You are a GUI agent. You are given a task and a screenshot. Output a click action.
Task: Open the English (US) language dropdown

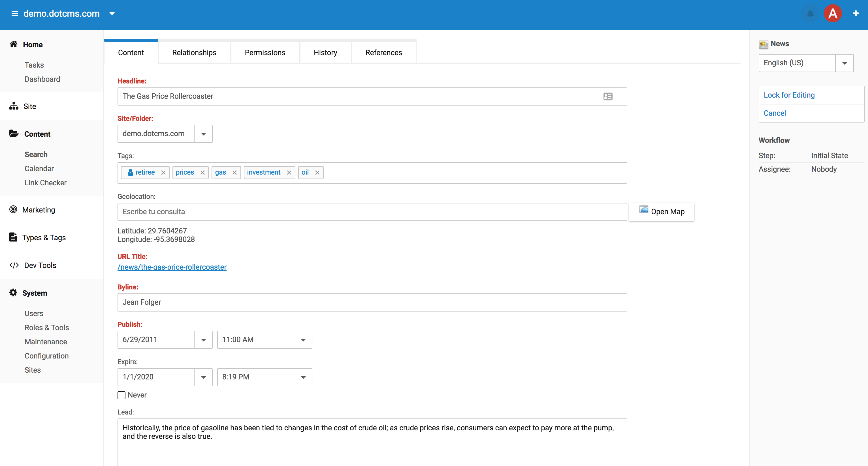[x=845, y=63]
